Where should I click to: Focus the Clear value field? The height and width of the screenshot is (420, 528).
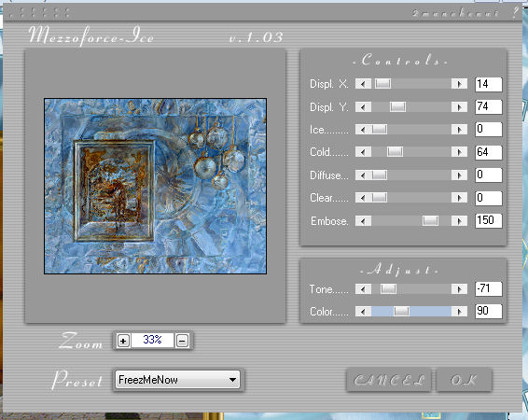pyautogui.click(x=489, y=198)
